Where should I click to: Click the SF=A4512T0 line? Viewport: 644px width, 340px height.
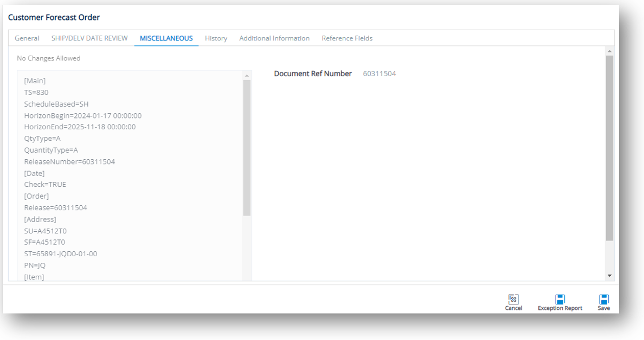coord(44,242)
